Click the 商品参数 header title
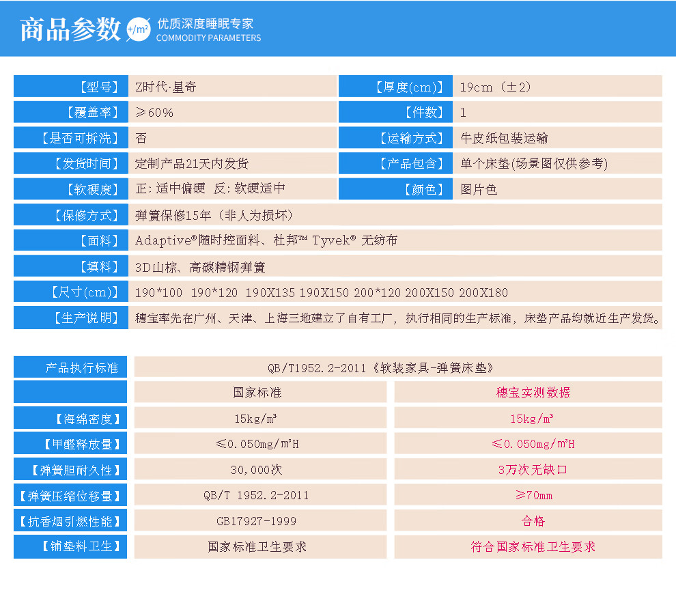The image size is (676, 616). tap(70, 29)
